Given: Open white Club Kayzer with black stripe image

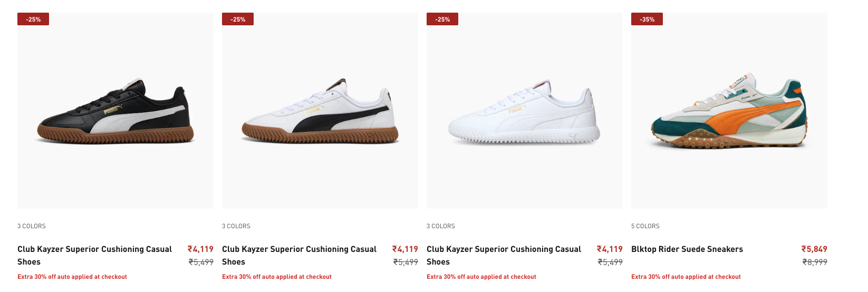Looking at the screenshot, I should 320,112.
